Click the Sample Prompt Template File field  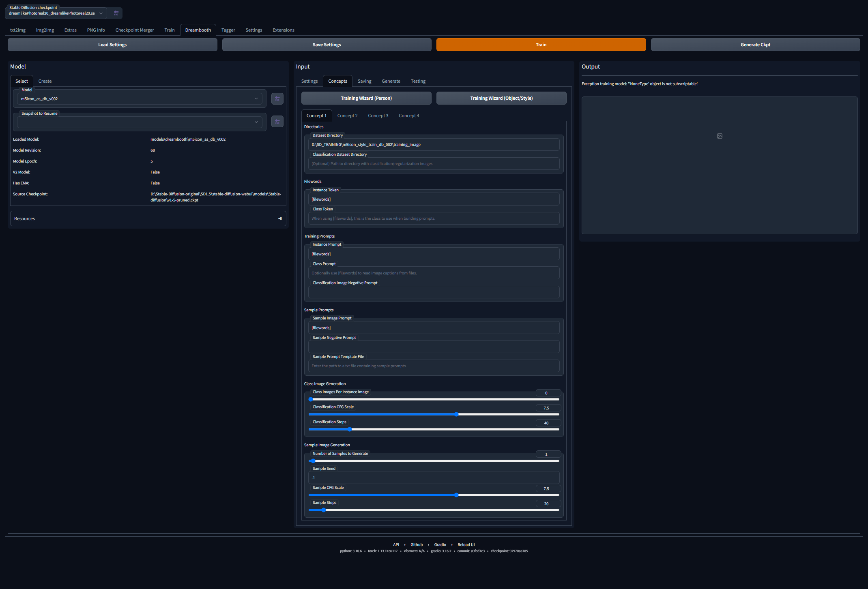click(x=434, y=366)
